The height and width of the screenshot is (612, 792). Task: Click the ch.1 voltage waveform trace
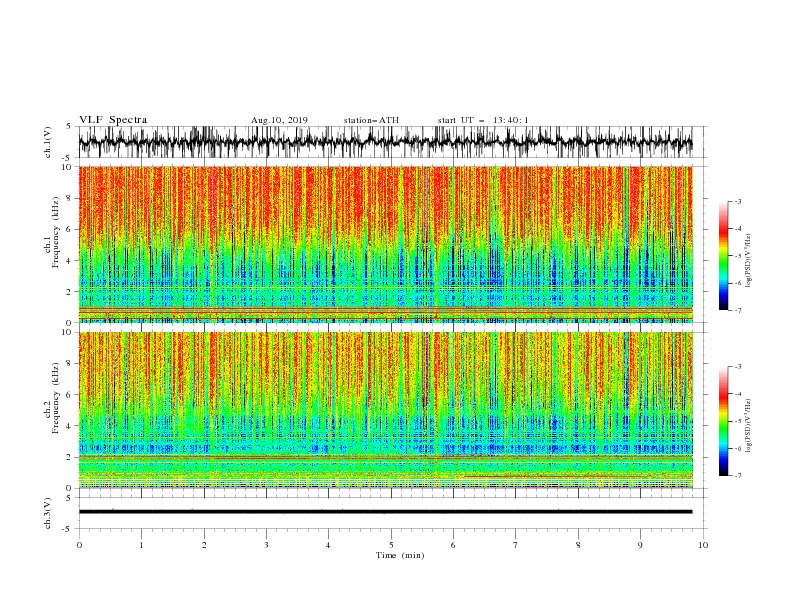pyautogui.click(x=385, y=142)
